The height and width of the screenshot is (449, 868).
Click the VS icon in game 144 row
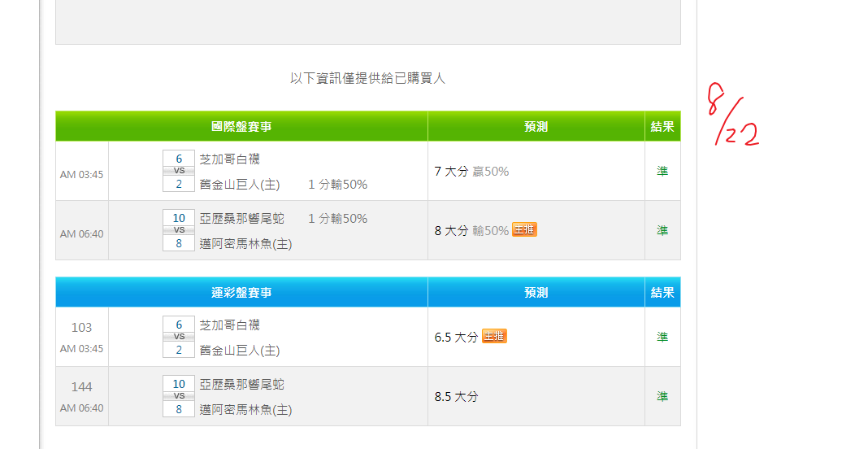point(179,396)
